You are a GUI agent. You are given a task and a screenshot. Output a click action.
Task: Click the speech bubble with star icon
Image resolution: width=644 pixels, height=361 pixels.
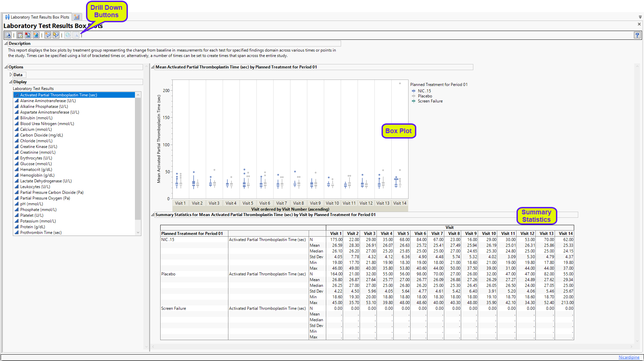pos(48,35)
